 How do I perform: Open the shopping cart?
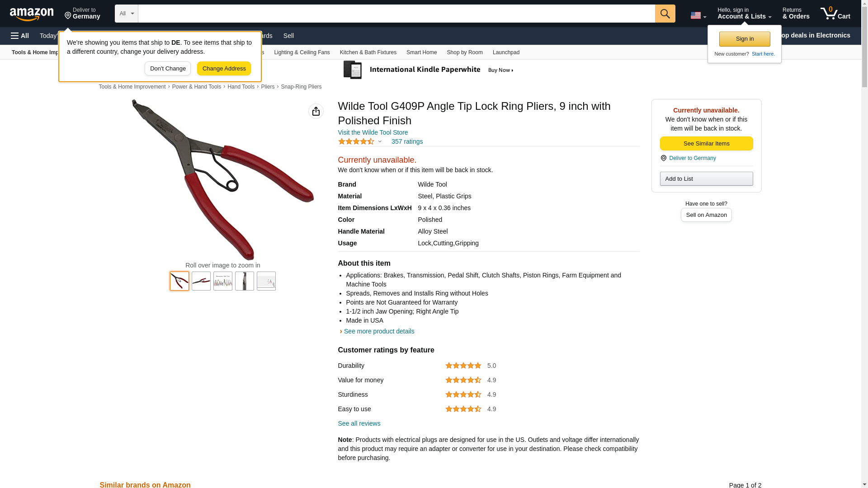835,14
